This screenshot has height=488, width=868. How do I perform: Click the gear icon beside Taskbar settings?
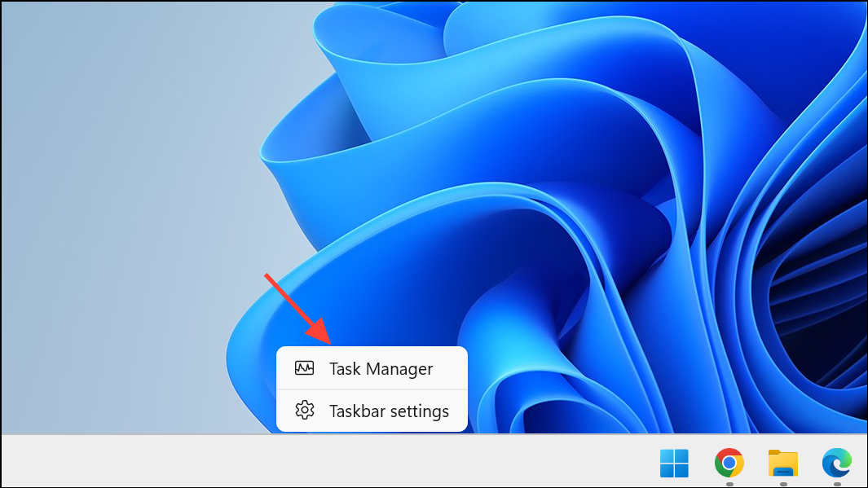[x=305, y=411]
